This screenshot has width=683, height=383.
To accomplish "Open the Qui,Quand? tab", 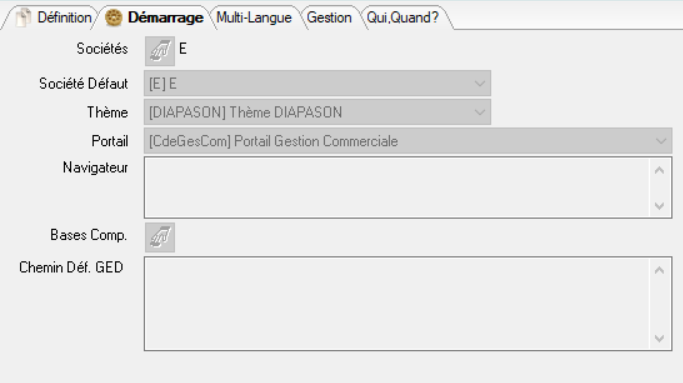I will [x=402, y=17].
